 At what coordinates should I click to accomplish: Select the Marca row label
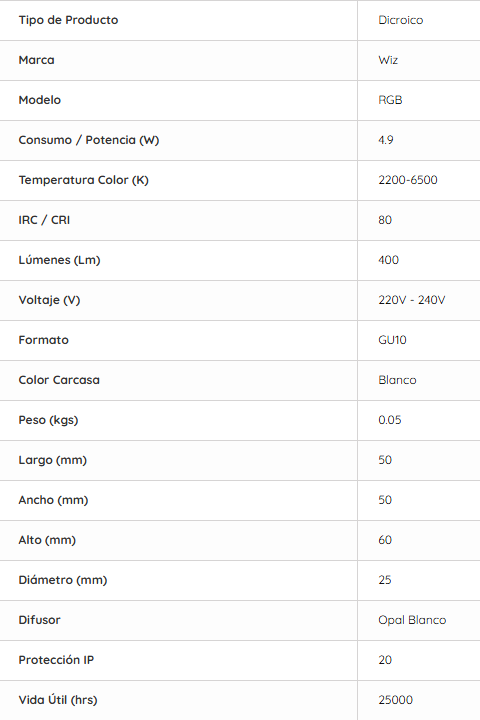click(36, 60)
